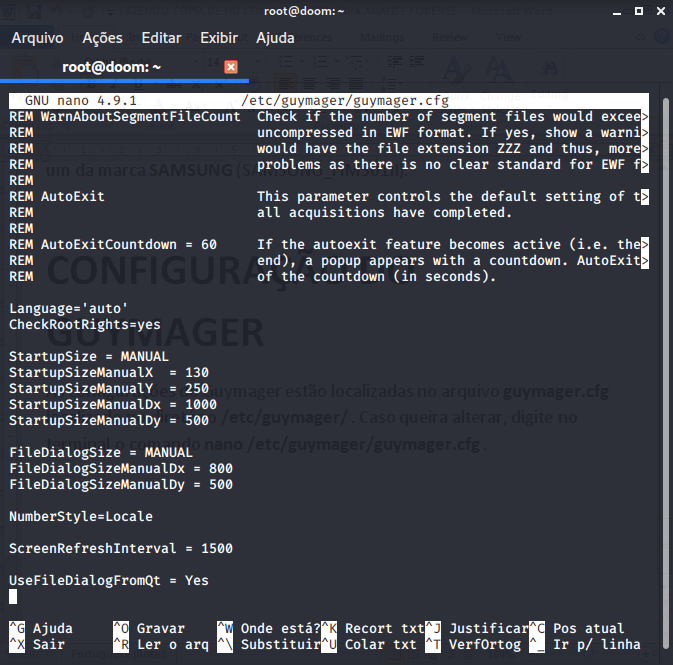Open the Ajuda menu in menu bar
This screenshot has width=673, height=665.
coord(275,38)
